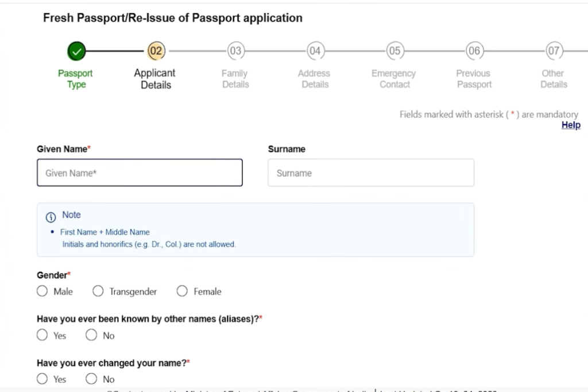Click step 06 Previous Passport circle
Viewport: 588px width, 392px height.
pyautogui.click(x=474, y=51)
